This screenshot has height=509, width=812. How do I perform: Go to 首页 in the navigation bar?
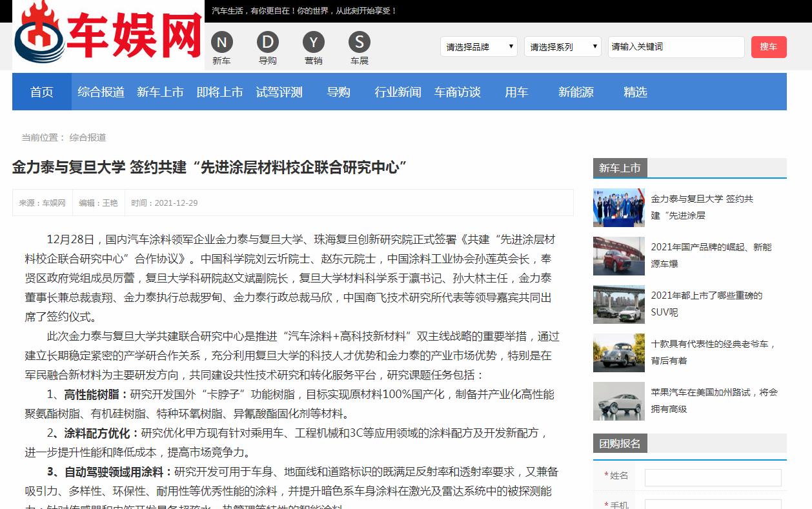click(42, 92)
